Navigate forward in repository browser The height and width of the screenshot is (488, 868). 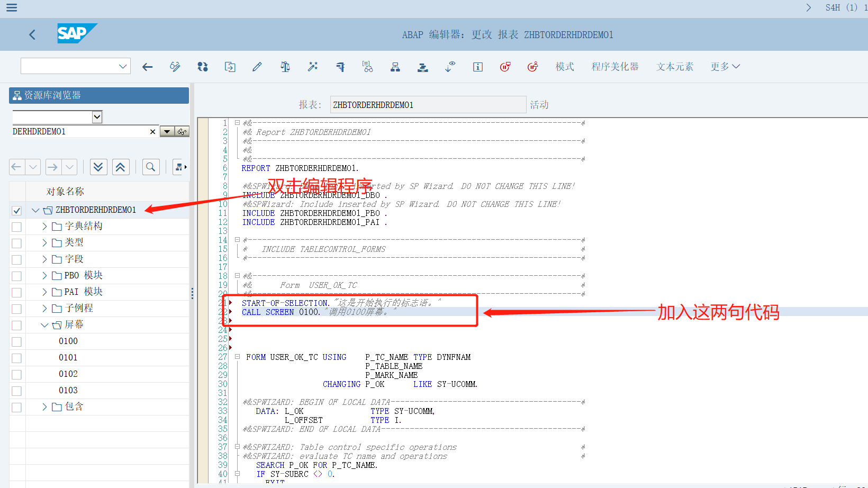pos(52,167)
